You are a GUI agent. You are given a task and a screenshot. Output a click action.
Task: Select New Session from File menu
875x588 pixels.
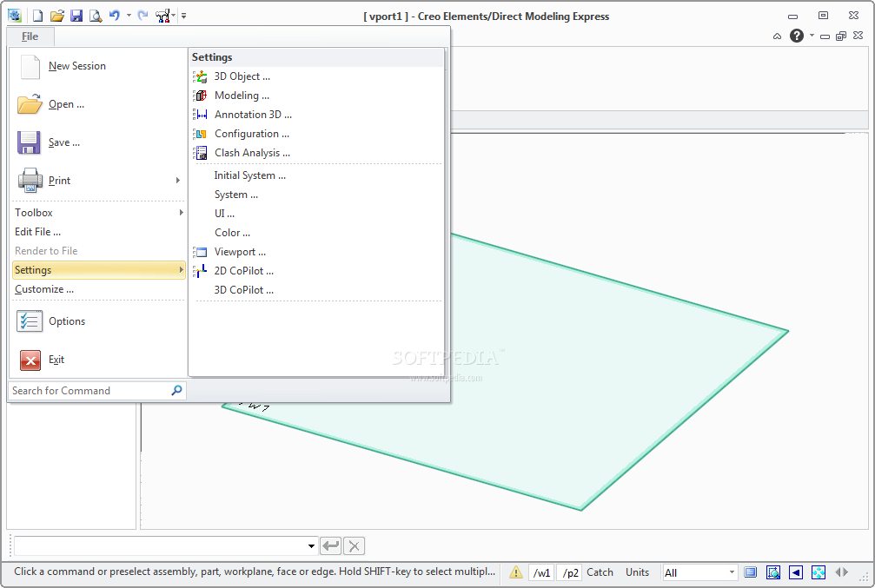pyautogui.click(x=98, y=66)
